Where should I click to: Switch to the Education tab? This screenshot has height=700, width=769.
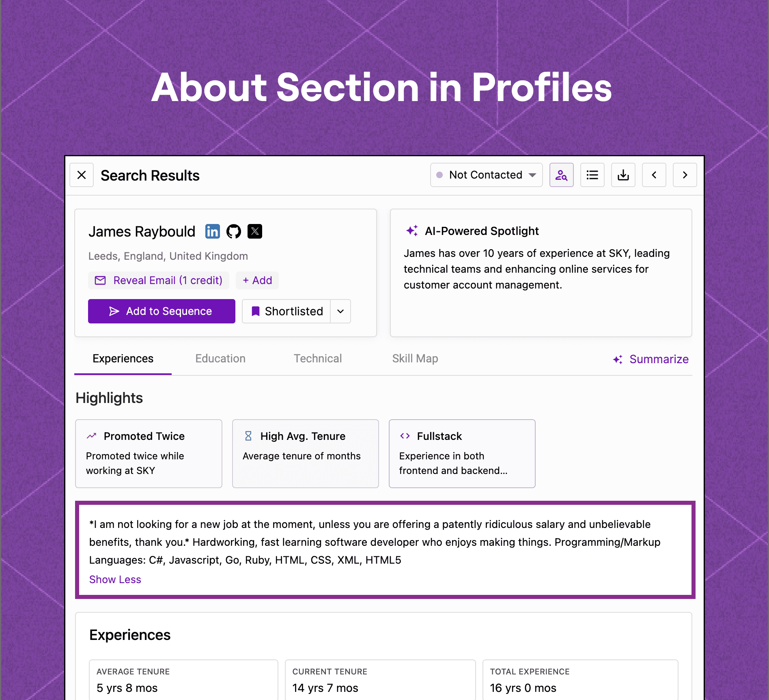(220, 359)
